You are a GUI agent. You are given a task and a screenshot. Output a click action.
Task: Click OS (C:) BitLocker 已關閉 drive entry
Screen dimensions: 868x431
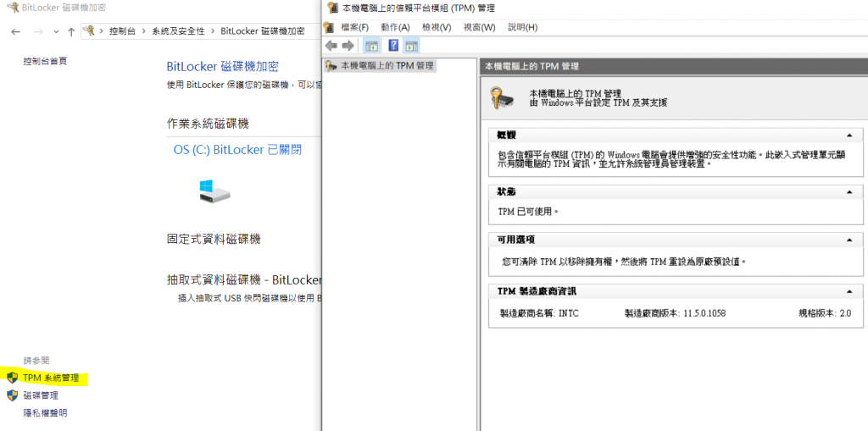pyautogui.click(x=237, y=150)
